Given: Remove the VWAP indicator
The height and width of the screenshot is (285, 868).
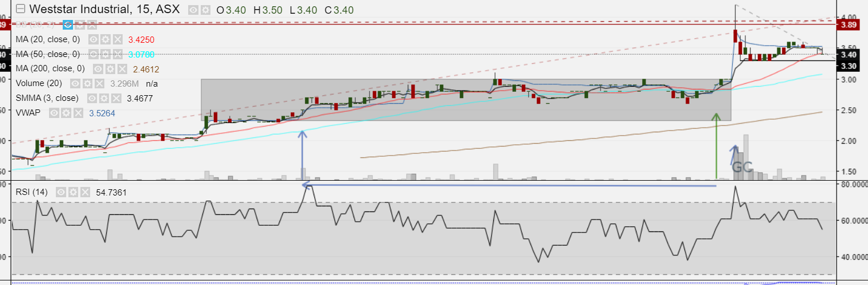Looking at the screenshot, I should click(79, 113).
